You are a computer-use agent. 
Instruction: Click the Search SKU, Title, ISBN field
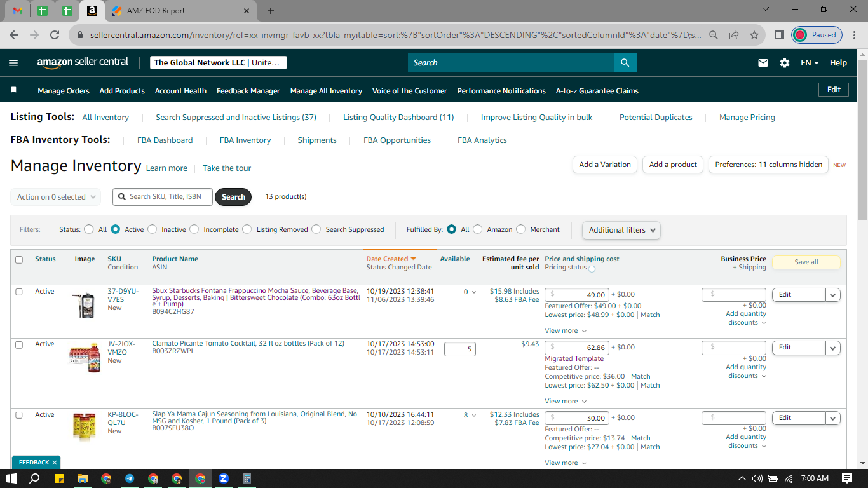(163, 197)
